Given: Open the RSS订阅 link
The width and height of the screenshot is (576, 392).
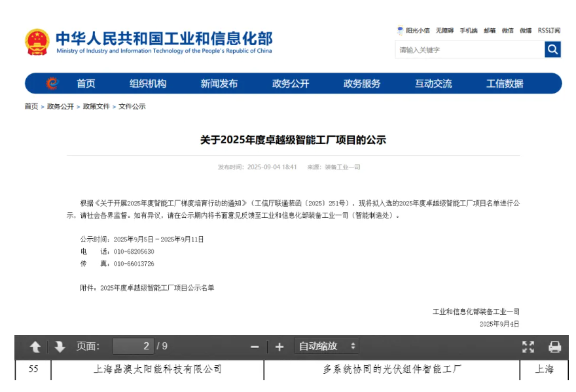Looking at the screenshot, I should (x=549, y=30).
